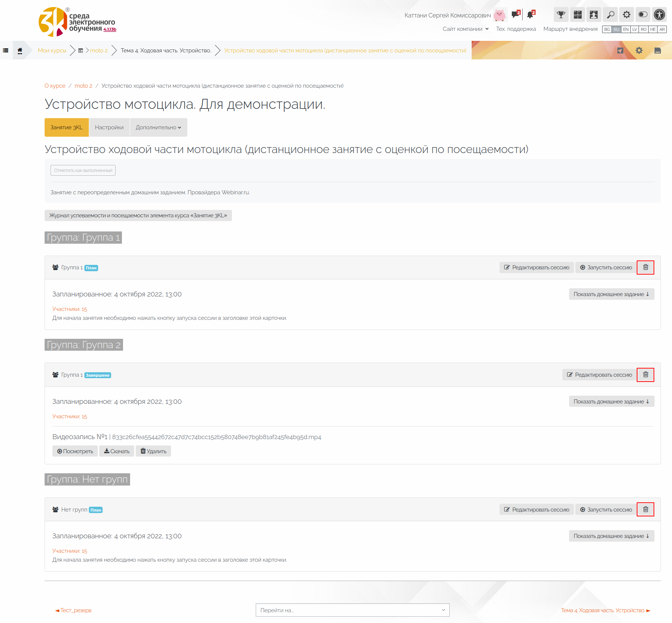
Task: Expand the Дополнительно dropdown tab
Action: (x=158, y=127)
